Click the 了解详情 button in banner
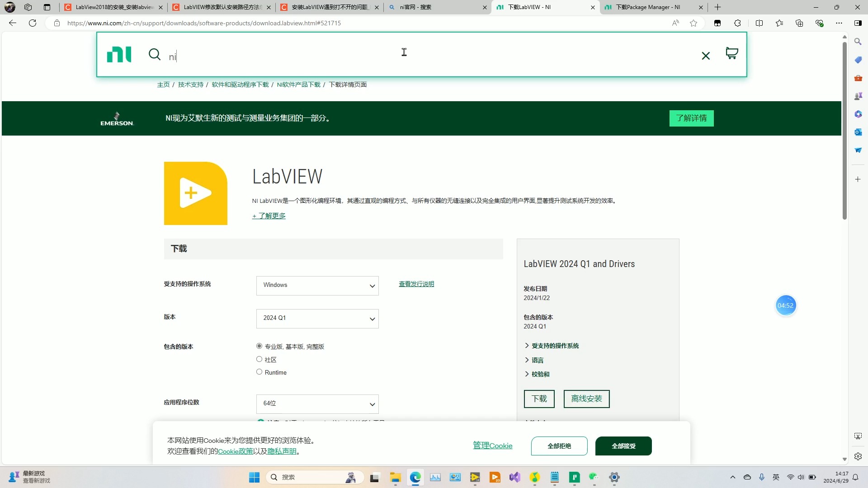This screenshot has height=488, width=868. tap(691, 118)
